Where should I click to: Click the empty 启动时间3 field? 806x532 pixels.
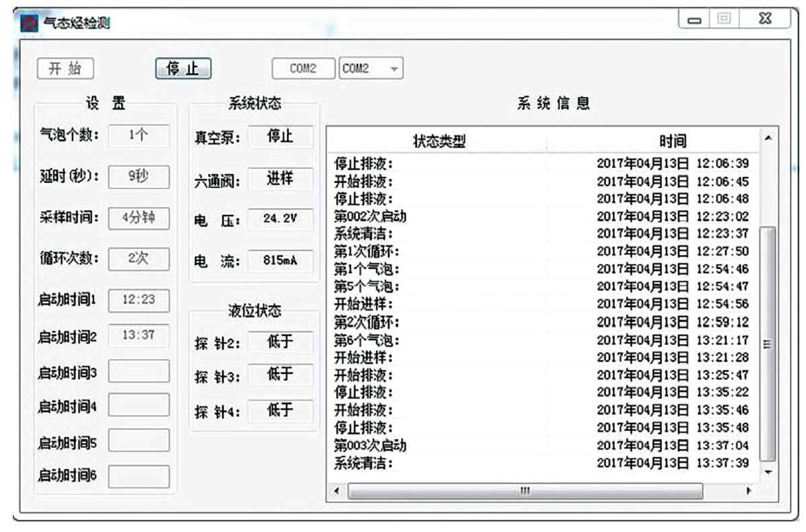coord(139,371)
